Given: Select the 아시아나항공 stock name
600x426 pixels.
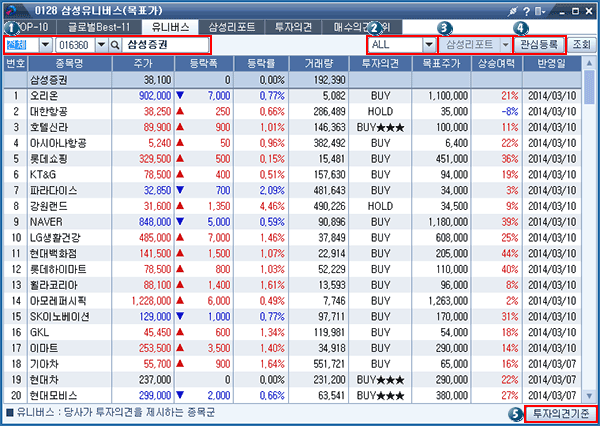Looking at the screenshot, I should pyautogui.click(x=58, y=143).
